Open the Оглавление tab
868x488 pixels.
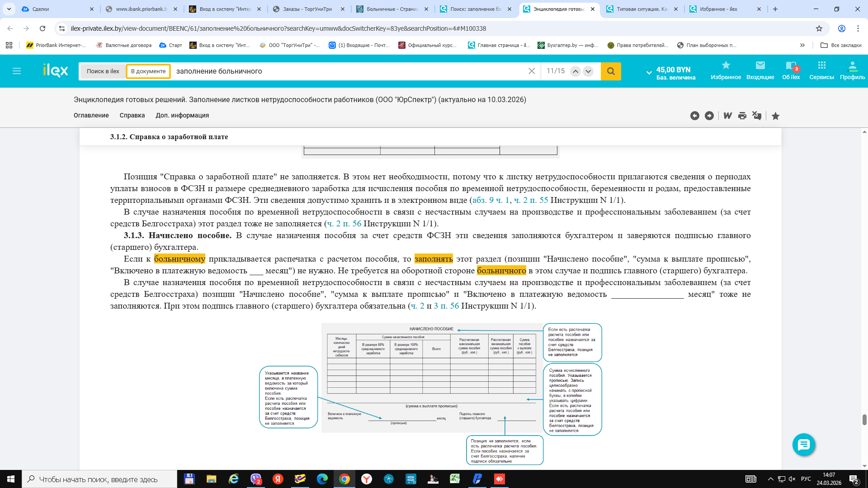(x=91, y=115)
